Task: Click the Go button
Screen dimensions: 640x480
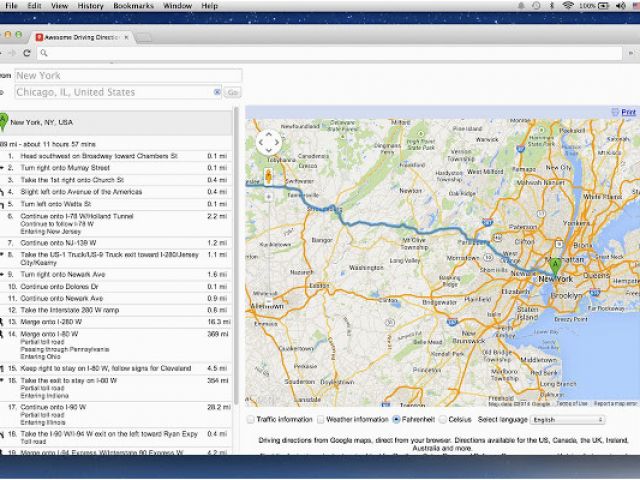Action: (x=232, y=92)
